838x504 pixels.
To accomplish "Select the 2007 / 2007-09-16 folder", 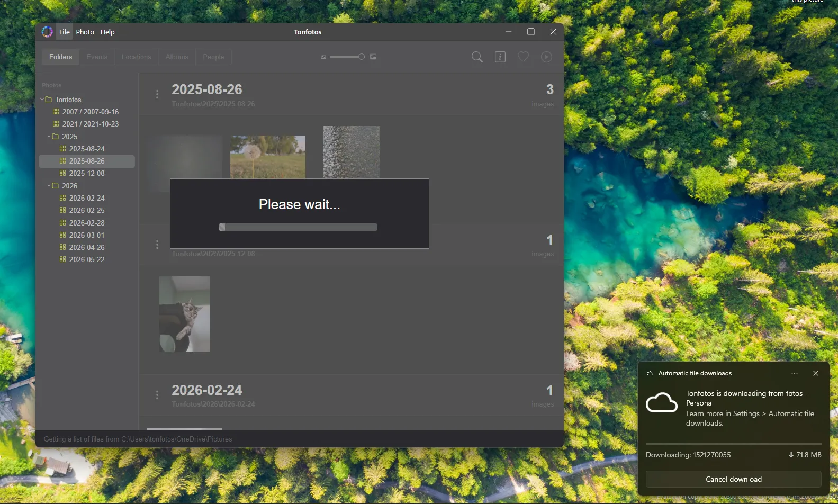I will pos(90,112).
